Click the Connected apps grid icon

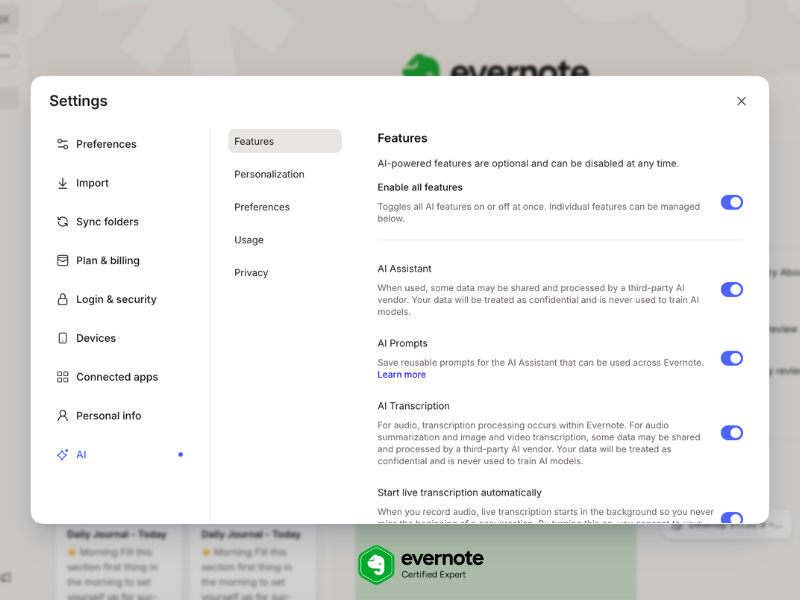tap(62, 377)
